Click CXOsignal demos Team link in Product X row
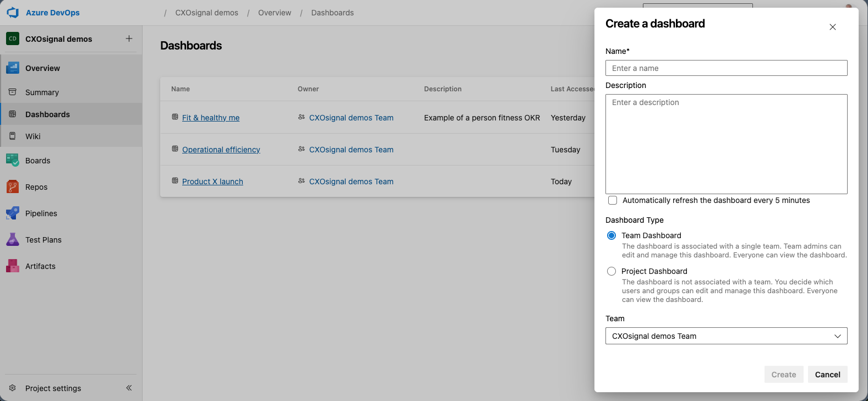 [x=351, y=182]
